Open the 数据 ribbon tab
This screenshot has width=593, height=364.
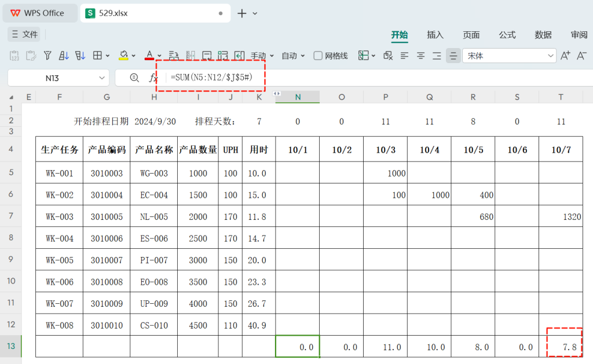[x=543, y=35]
